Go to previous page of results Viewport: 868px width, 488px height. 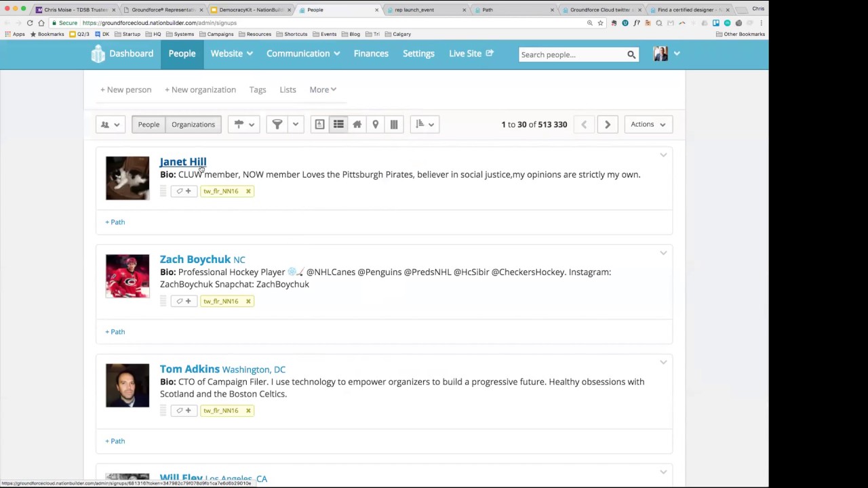coord(584,124)
